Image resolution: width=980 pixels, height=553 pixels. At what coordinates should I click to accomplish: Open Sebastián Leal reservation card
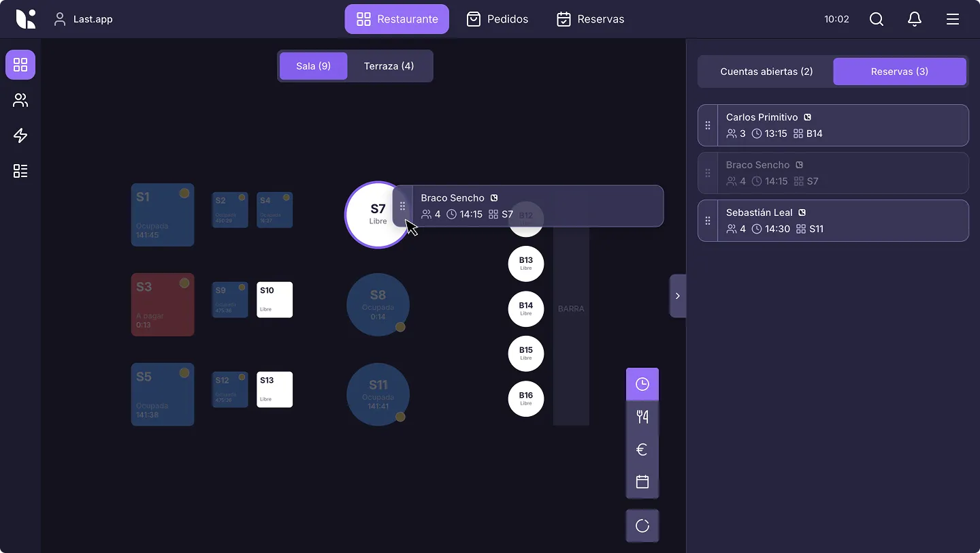833,221
